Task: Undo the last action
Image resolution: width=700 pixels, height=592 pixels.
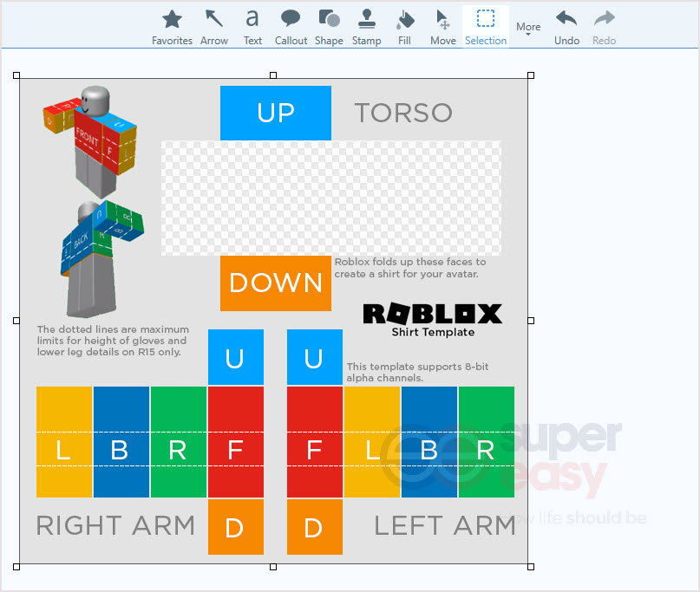Action: tap(566, 28)
